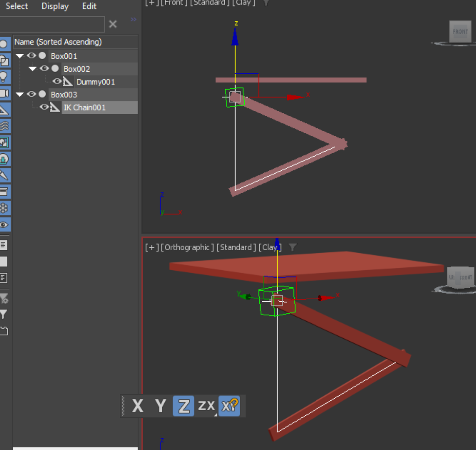Toggle Display Geometry filter in Scene Explorer
Image resolution: width=476 pixels, height=450 pixels.
pos(4,44)
